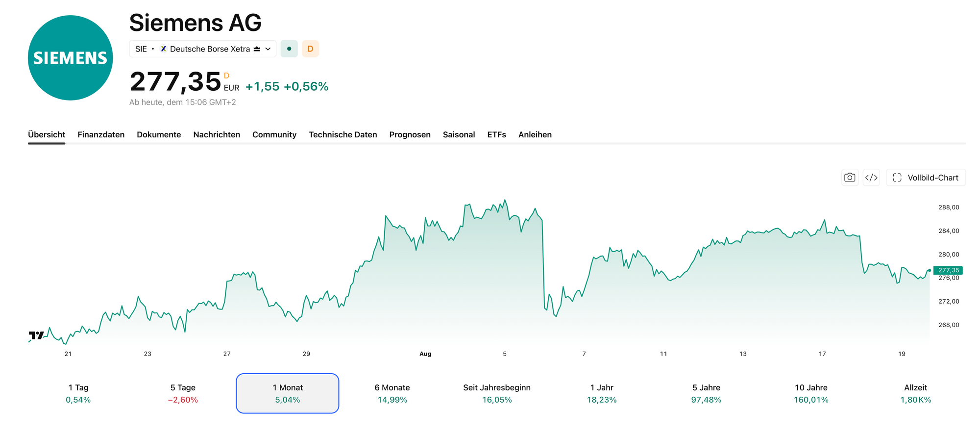Click the small D superscript beside price
The height and width of the screenshot is (436, 980).
pos(226,76)
